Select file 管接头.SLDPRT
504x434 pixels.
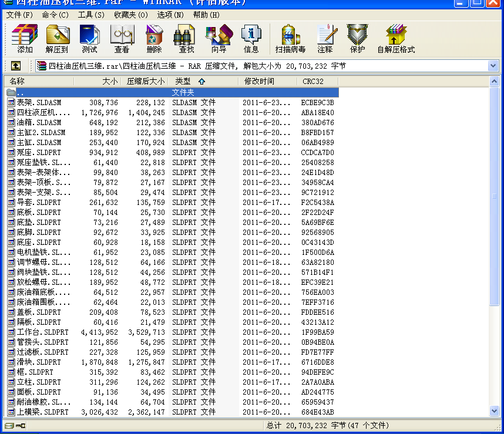click(42, 342)
